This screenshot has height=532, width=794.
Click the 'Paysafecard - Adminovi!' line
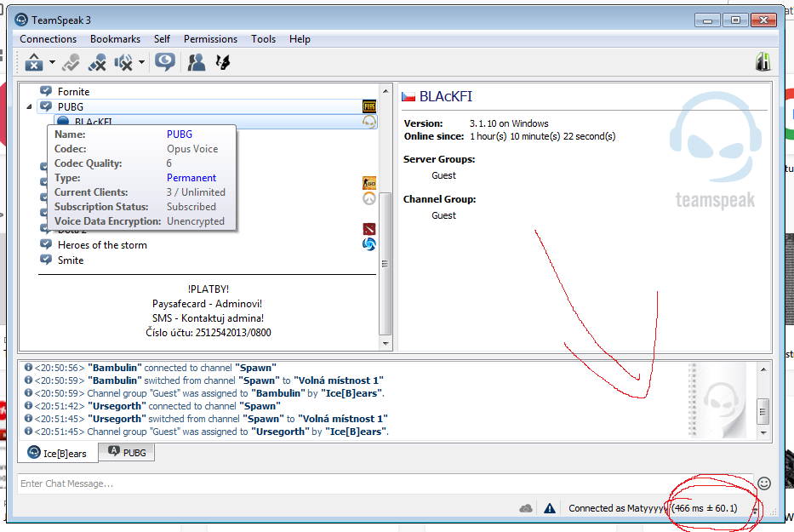(207, 304)
